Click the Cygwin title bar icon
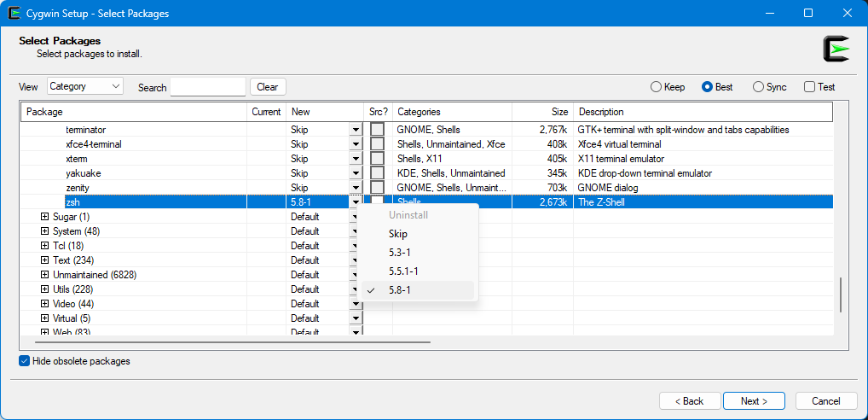Image resolution: width=868 pixels, height=420 pixels. click(x=14, y=13)
